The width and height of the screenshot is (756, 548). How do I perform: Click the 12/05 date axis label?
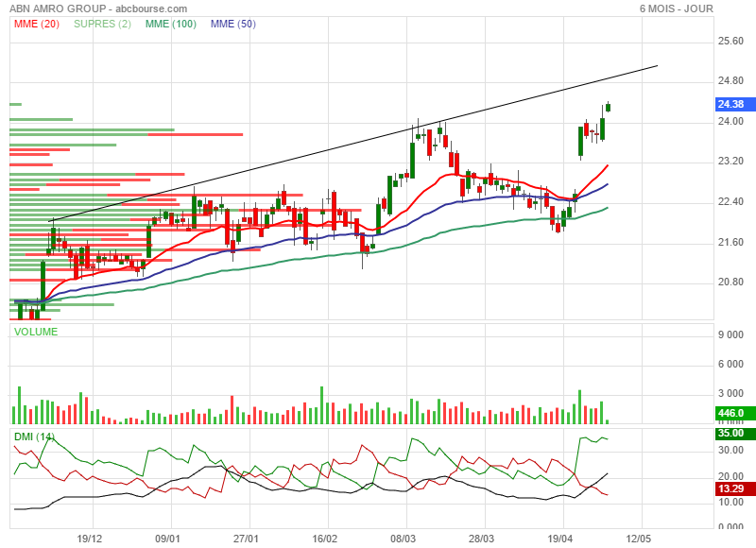point(638,539)
